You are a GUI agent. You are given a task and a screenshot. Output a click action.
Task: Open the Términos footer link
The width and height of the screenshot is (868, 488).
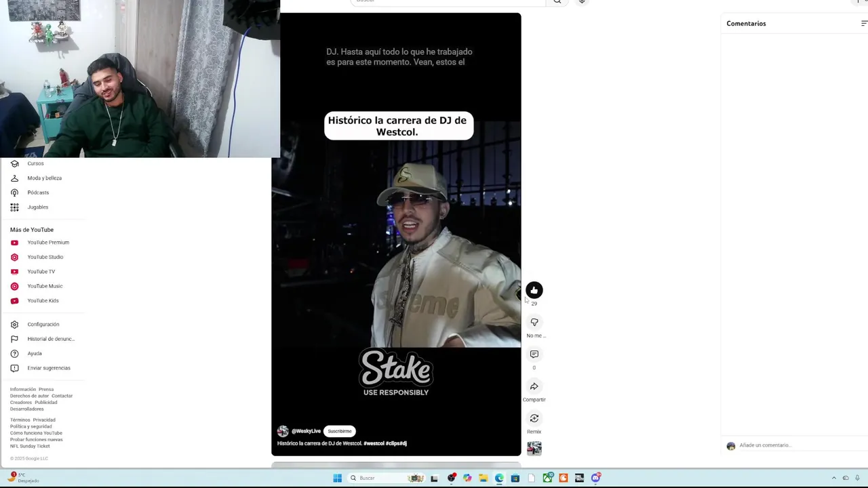(x=20, y=420)
